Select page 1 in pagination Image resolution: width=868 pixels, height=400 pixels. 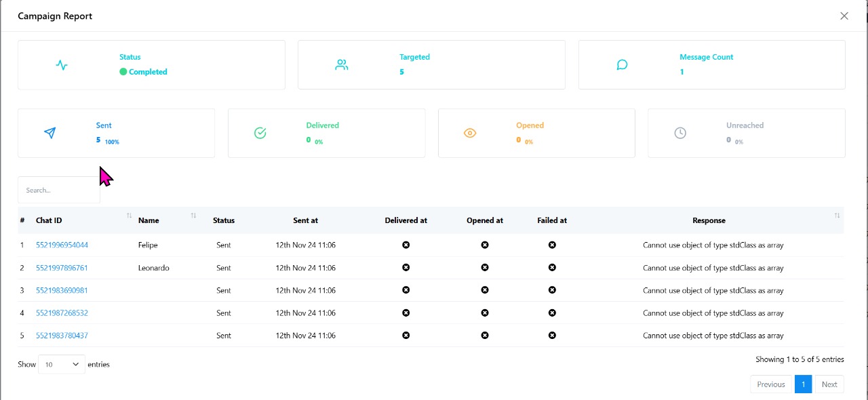[x=803, y=384]
